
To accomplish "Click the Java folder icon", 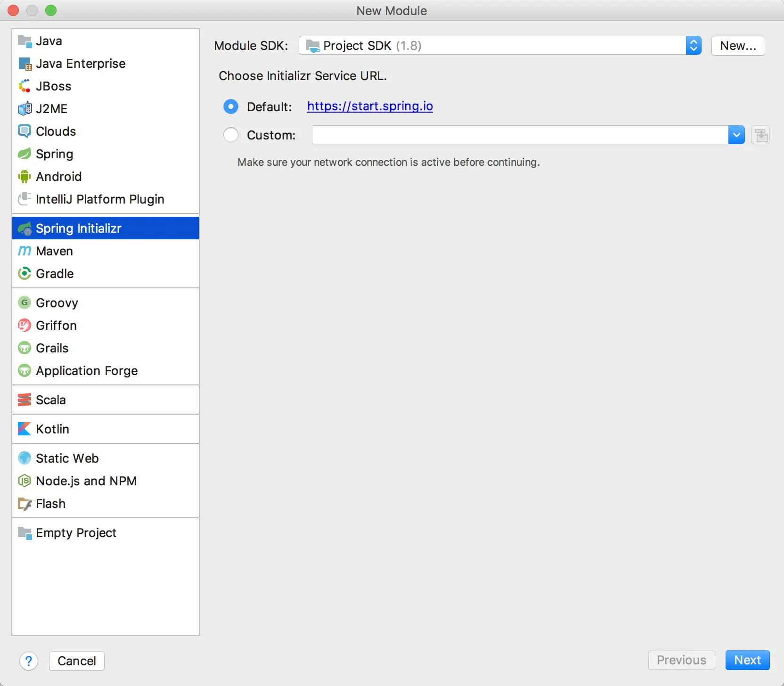I will click(24, 41).
